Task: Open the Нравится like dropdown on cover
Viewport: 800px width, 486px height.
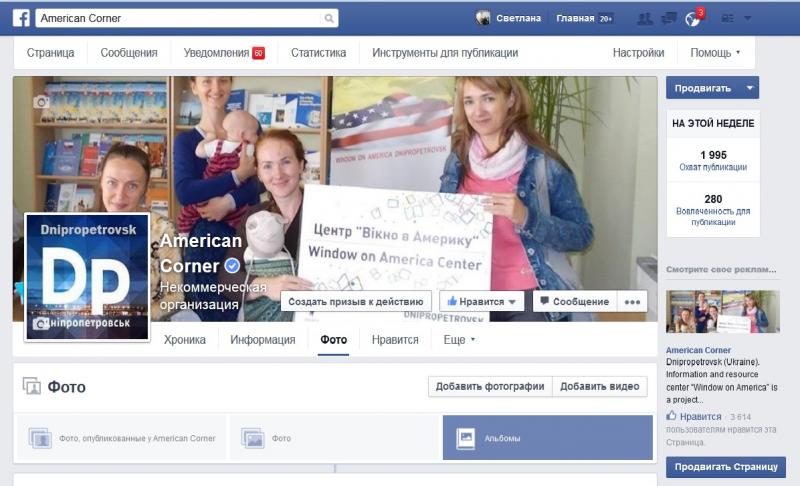Action: pyautogui.click(x=482, y=302)
